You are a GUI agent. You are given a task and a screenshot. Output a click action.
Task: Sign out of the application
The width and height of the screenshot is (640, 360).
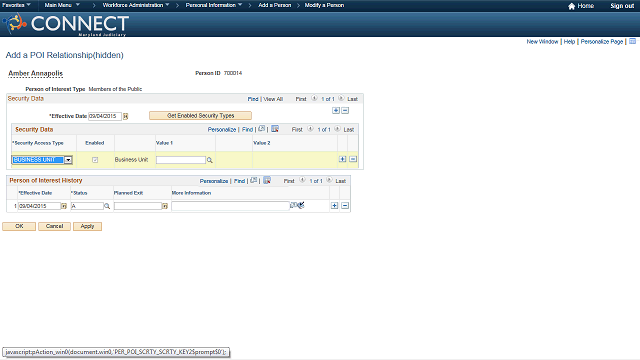(x=622, y=6)
